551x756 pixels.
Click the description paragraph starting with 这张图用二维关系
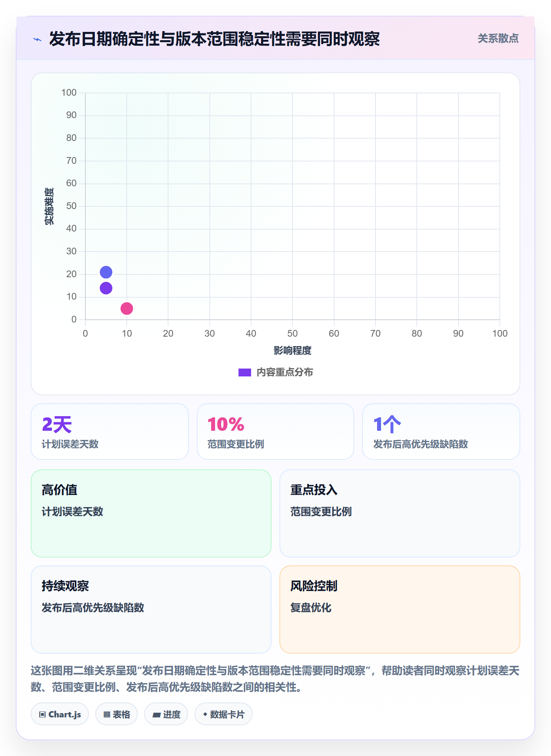click(275, 679)
